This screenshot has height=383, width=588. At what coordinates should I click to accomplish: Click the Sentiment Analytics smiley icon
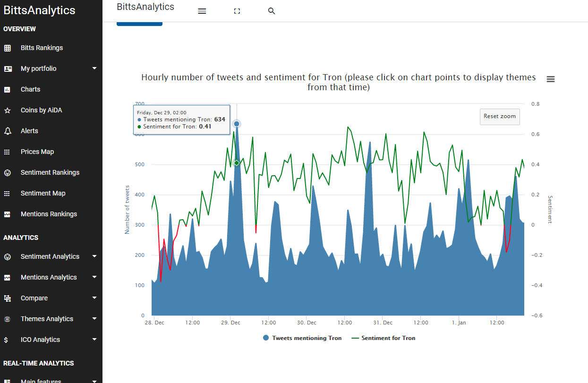tap(7, 256)
